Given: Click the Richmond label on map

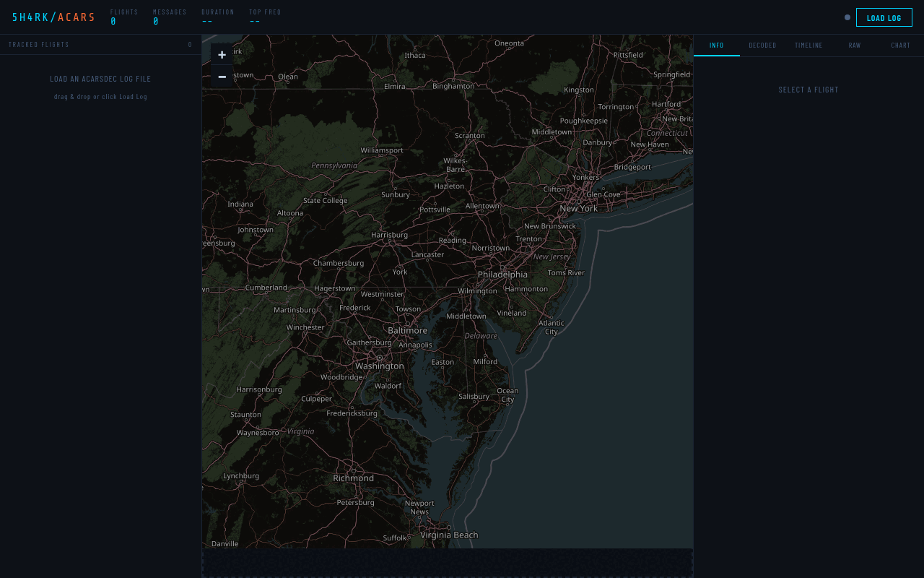Looking at the screenshot, I should (353, 478).
